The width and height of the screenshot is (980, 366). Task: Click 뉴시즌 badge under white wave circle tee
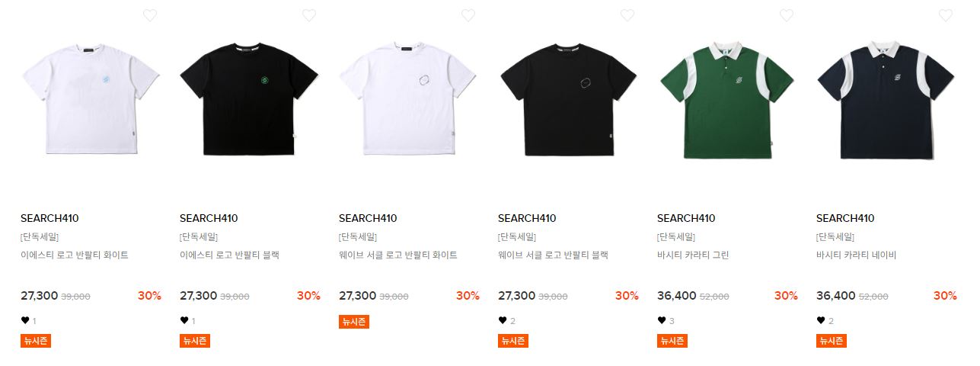tap(354, 322)
